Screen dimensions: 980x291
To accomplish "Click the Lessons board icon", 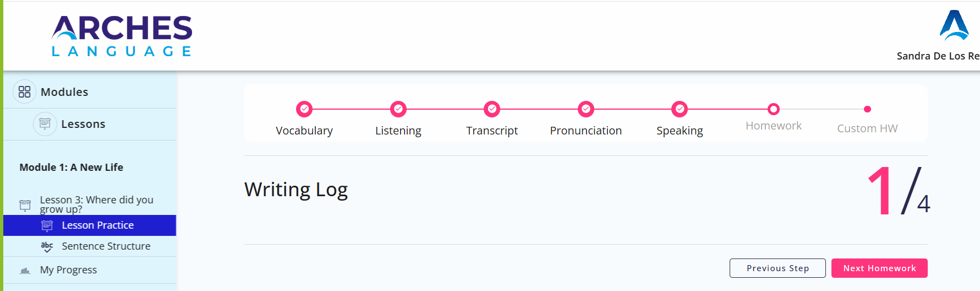I will pyautogui.click(x=45, y=123).
